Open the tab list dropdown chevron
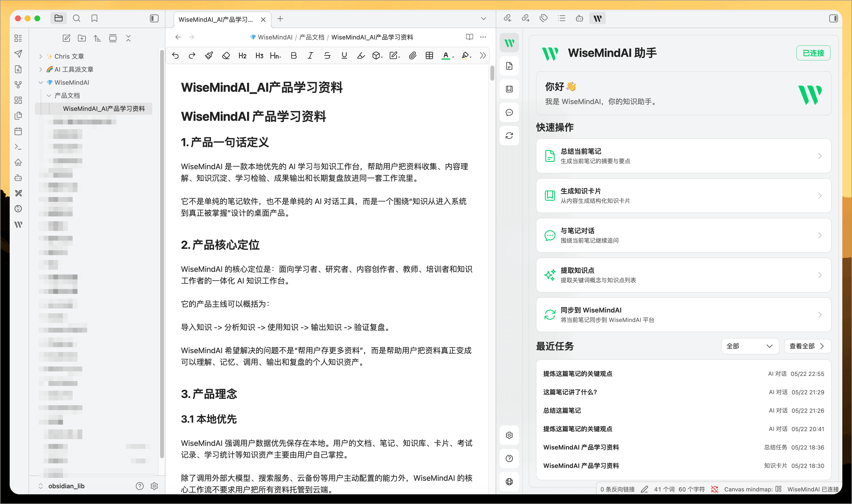The height and width of the screenshot is (504, 852). coord(483,19)
